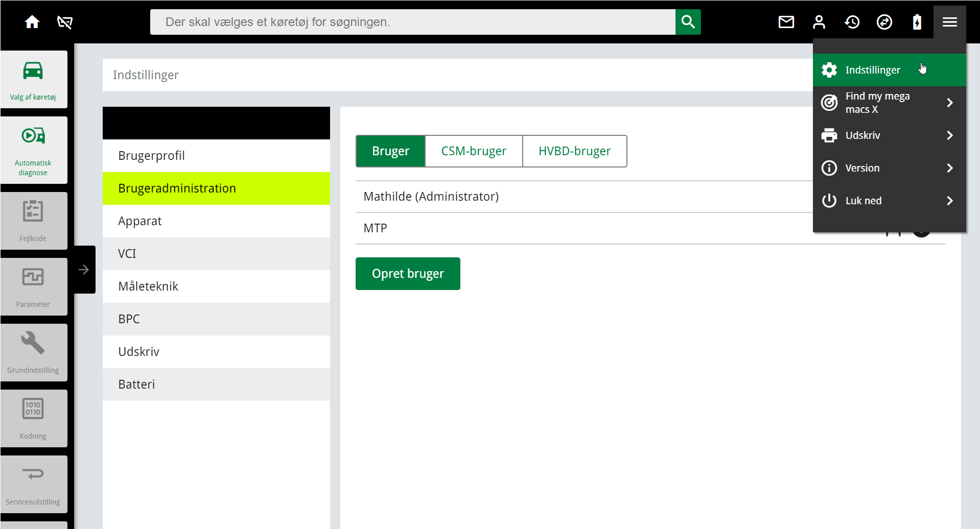Select Indstillinger in dropdown menu

tap(890, 70)
